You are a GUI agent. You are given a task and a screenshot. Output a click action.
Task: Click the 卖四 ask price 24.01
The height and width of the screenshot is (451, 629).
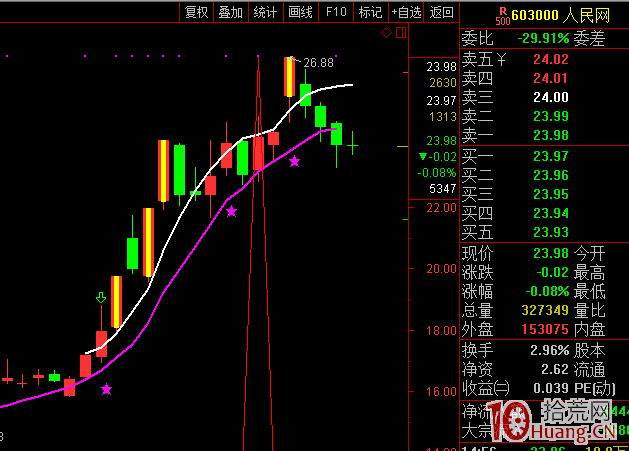pyautogui.click(x=551, y=78)
